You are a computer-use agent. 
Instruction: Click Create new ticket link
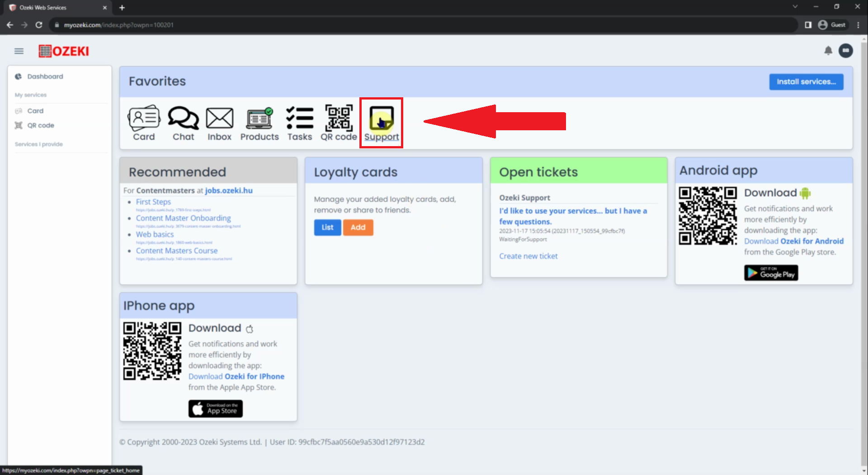(x=528, y=256)
